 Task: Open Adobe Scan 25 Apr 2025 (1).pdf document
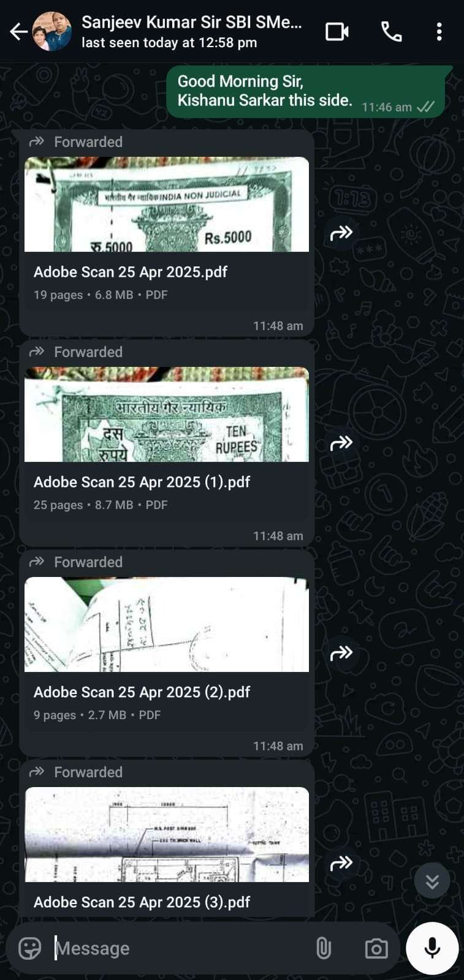point(142,482)
